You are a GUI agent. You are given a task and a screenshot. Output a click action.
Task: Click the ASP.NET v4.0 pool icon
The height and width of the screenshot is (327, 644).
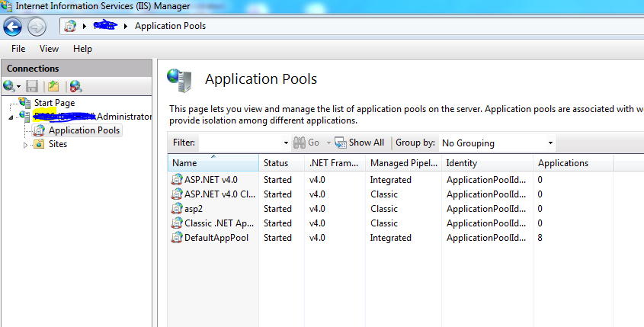coord(177,180)
